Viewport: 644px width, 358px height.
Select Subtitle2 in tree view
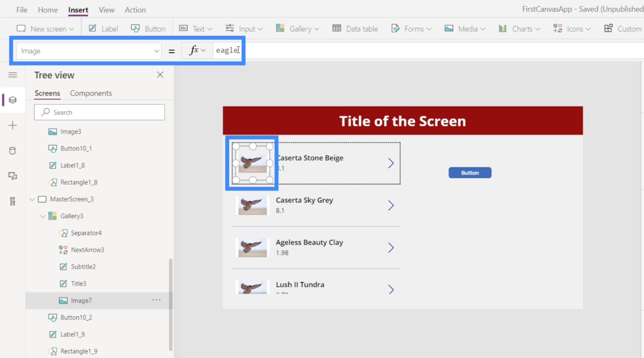tap(83, 267)
